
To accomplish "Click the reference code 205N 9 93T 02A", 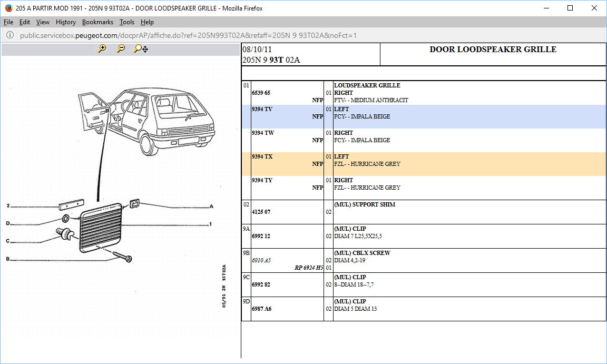I will tap(271, 60).
